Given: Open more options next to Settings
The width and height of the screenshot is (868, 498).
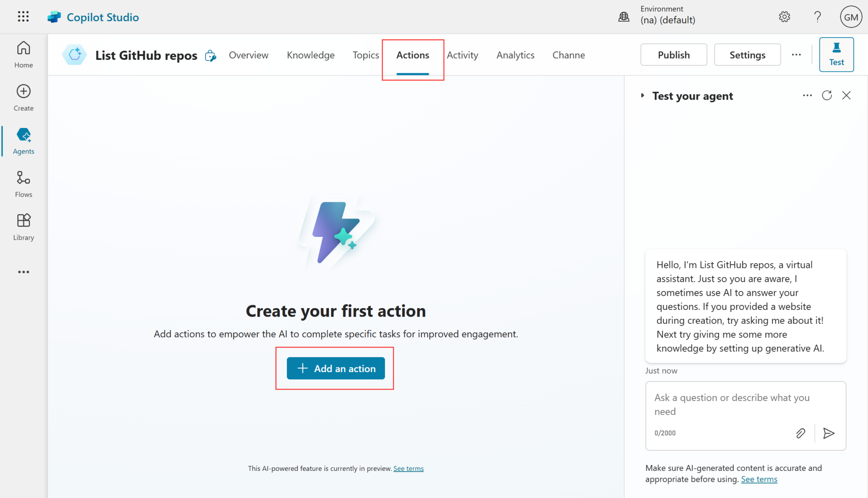Looking at the screenshot, I should 796,55.
